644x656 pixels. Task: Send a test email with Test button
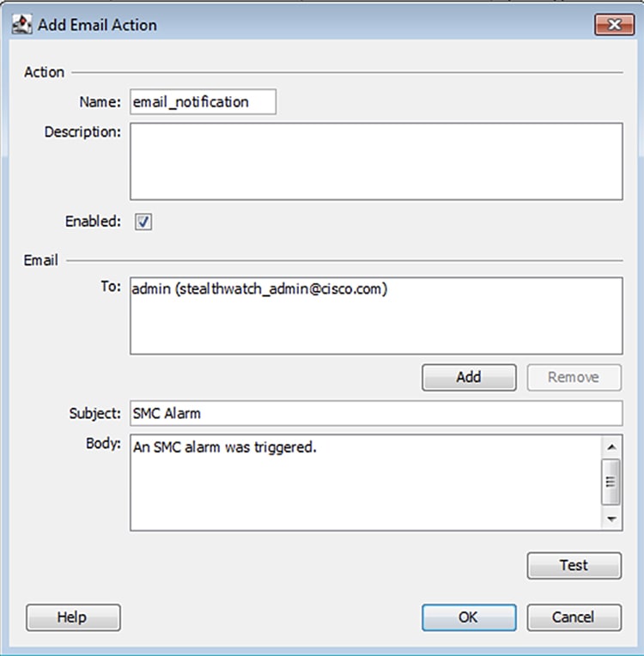(x=574, y=566)
